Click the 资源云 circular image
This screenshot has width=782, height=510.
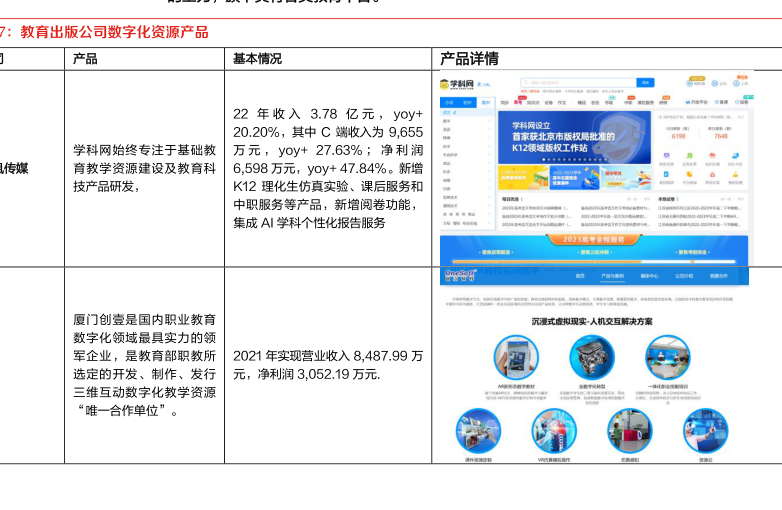[706, 431]
